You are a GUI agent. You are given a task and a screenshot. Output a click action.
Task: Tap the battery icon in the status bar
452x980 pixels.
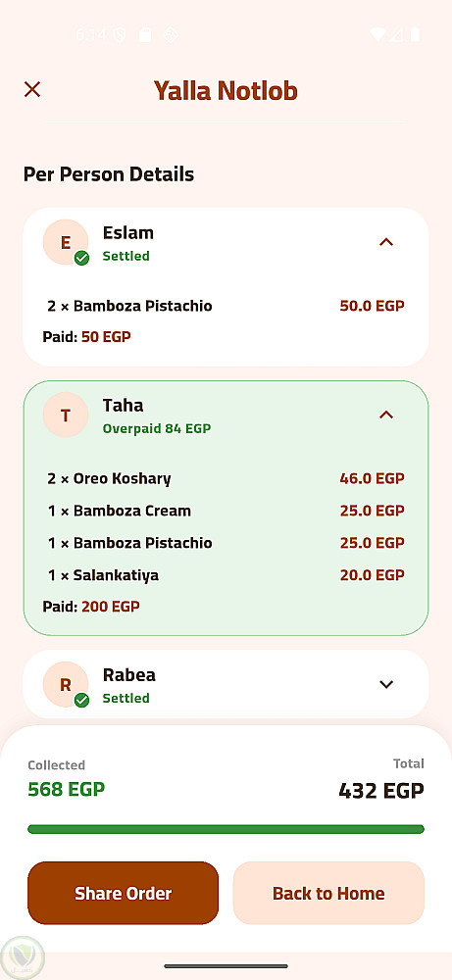(415, 34)
